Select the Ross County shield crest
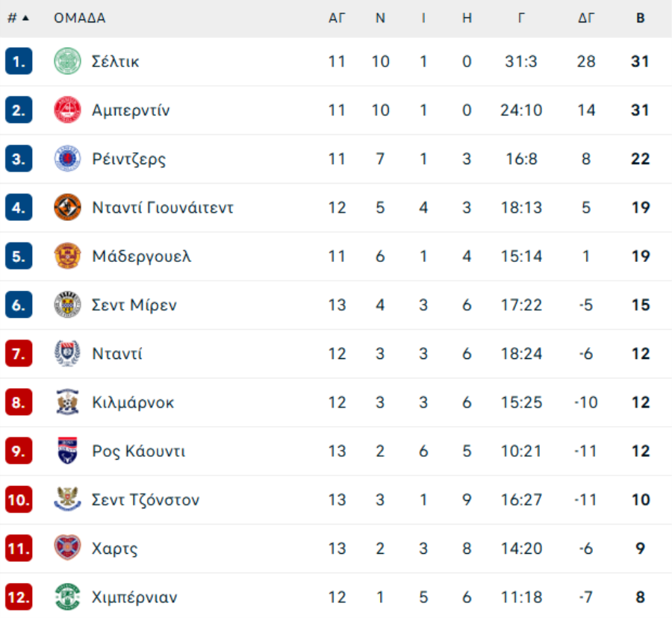The width and height of the screenshot is (672, 618). point(67,451)
